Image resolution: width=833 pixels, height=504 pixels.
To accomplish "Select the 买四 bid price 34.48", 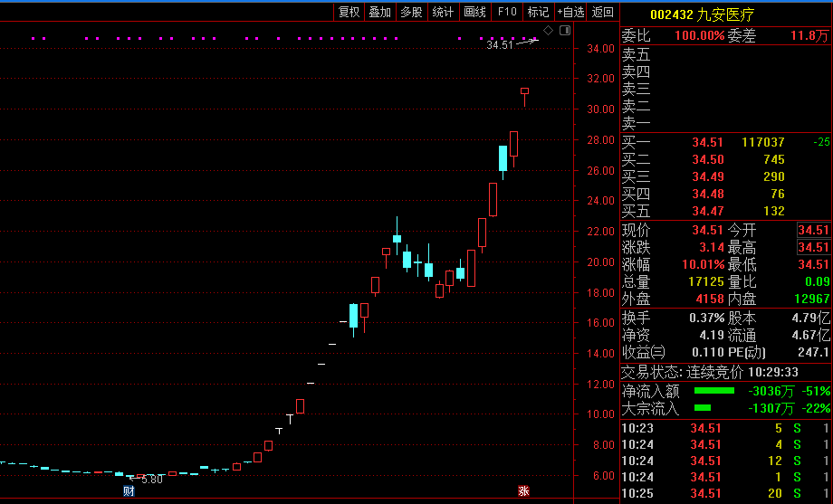I will 708,194.
